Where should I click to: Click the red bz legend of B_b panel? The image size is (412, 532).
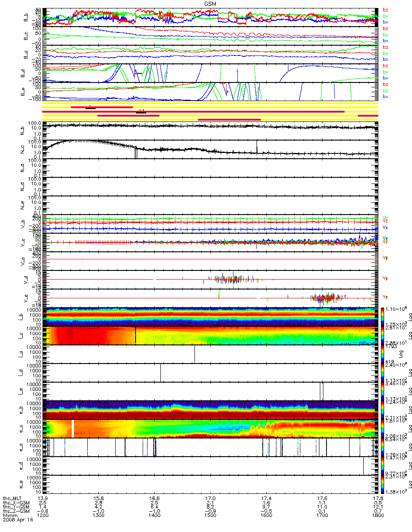[x=385, y=10]
